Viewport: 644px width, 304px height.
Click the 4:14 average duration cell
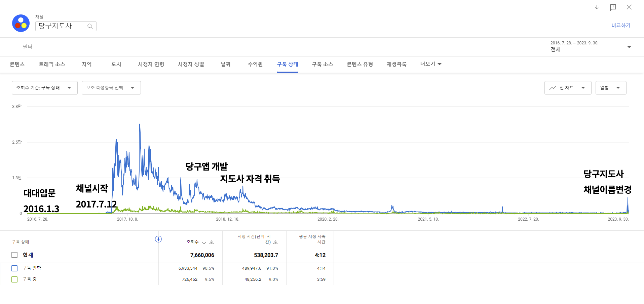(321, 268)
